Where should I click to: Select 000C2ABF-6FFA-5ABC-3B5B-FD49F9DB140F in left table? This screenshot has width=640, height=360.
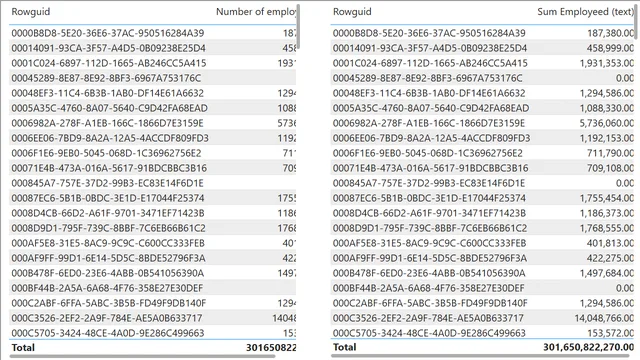(109, 303)
